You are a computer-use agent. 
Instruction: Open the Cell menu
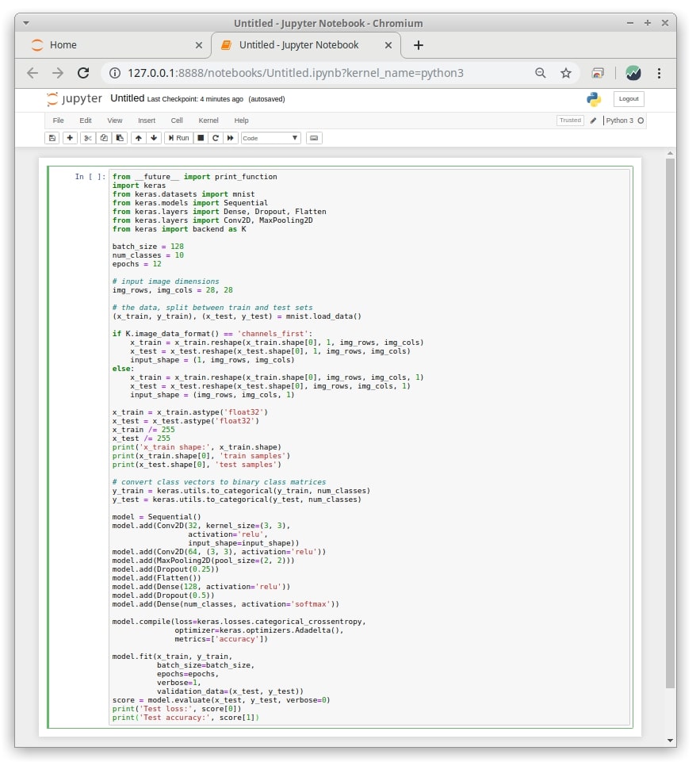point(177,121)
